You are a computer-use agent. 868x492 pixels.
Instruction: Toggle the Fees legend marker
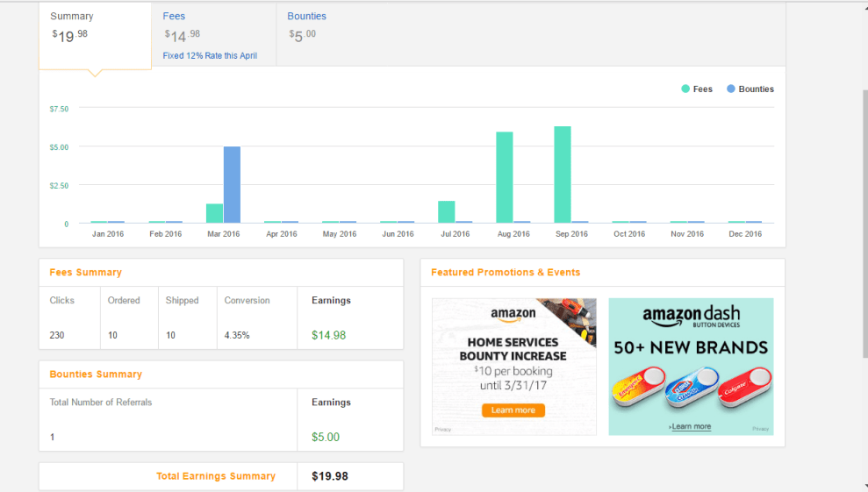(685, 89)
